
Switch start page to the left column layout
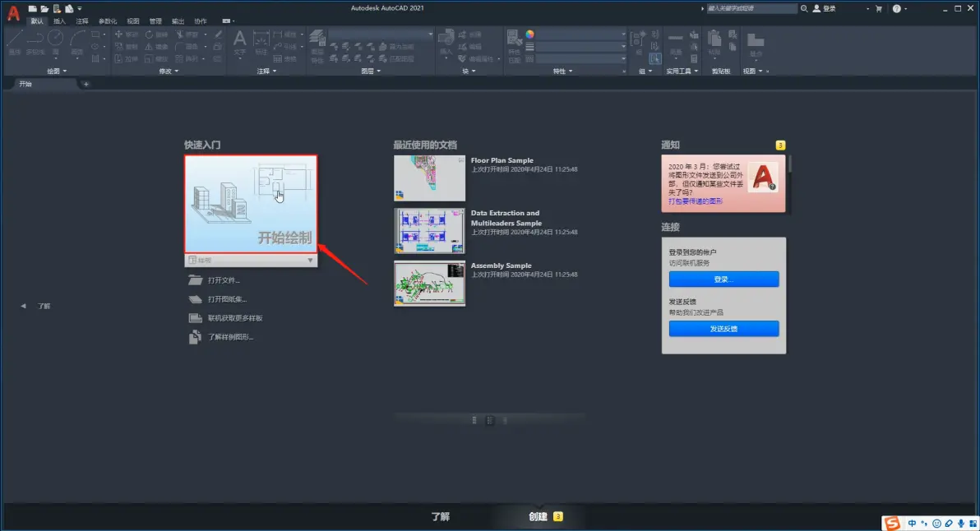[474, 420]
